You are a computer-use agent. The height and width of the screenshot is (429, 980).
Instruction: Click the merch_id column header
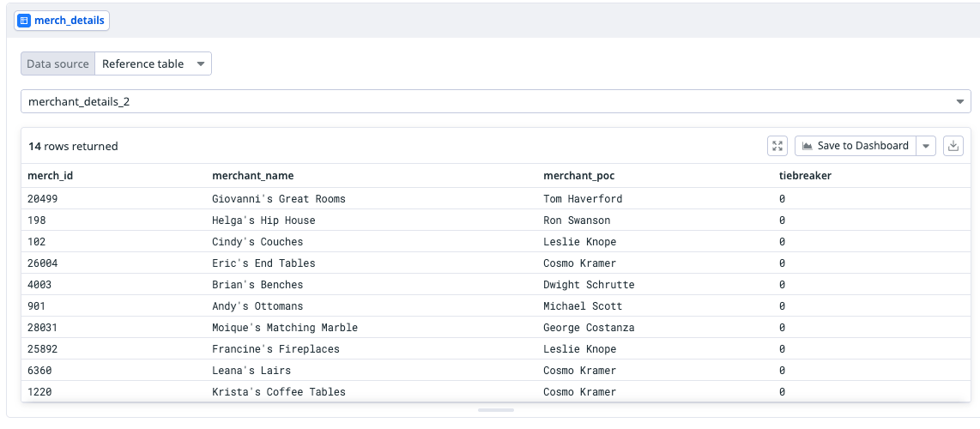[51, 176]
